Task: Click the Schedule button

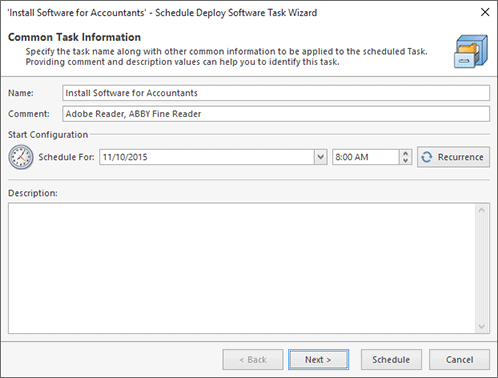Action: point(391,360)
